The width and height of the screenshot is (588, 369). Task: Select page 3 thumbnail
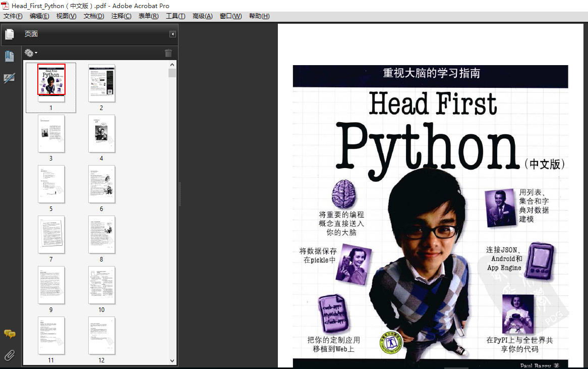click(x=51, y=133)
